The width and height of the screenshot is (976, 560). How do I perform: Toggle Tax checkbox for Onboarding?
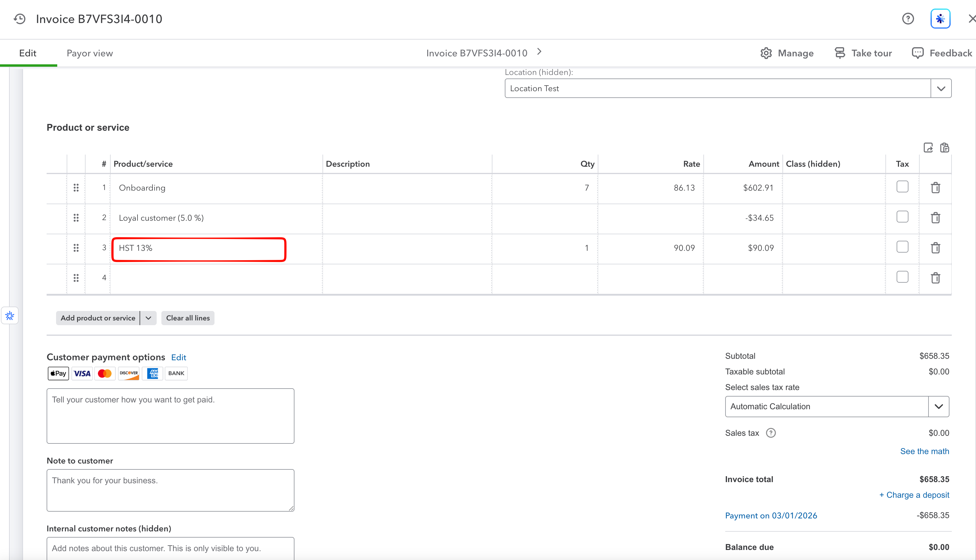pyautogui.click(x=902, y=186)
